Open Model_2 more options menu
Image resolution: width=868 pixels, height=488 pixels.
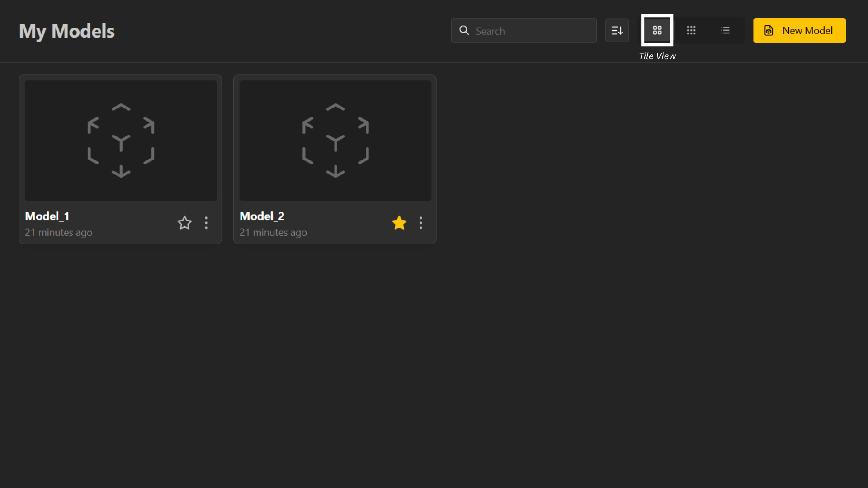click(421, 223)
